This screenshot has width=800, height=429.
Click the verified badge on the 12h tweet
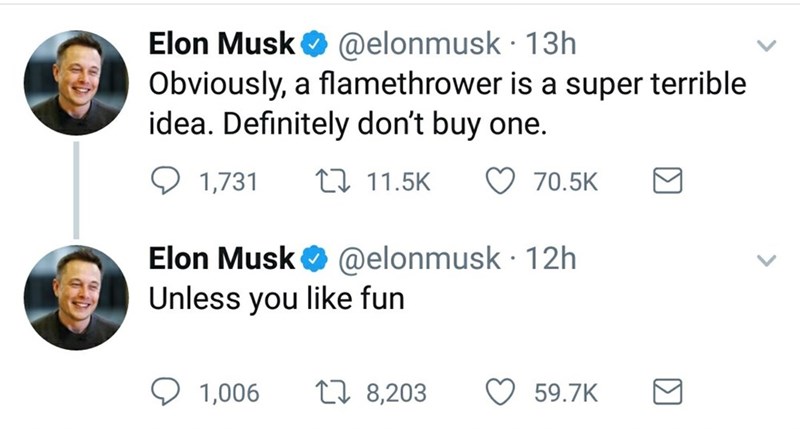click(x=314, y=257)
